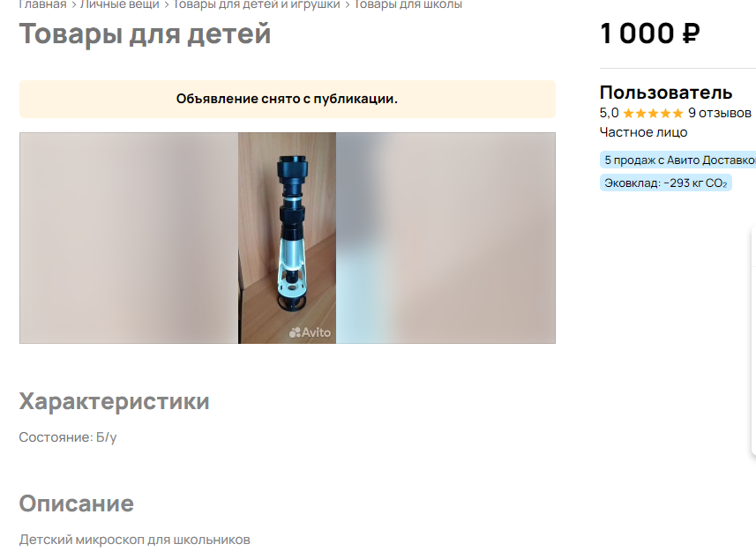
Task: Open the 9 отзывов reviews link
Action: [x=719, y=113]
